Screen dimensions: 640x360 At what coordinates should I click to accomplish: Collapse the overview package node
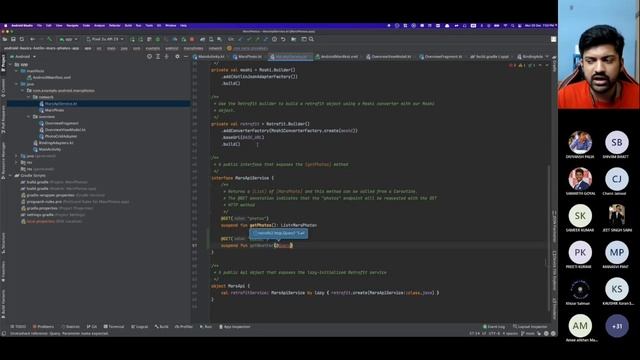(x=29, y=117)
